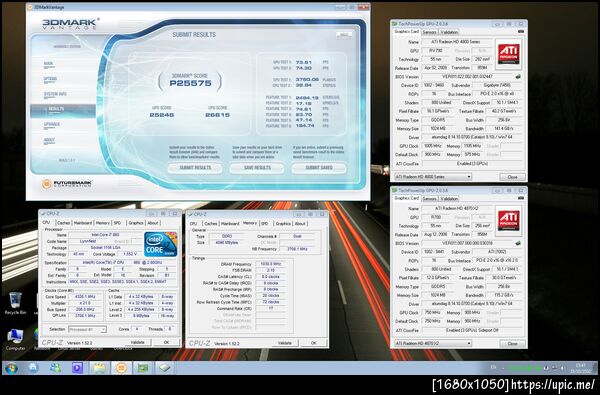Open the folder Explorer icon in the taskbar

[99, 368]
